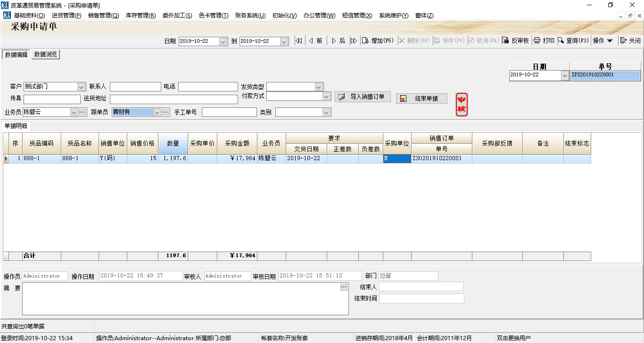Screen dimensions: 644x343
Task: Click inside the 手工单号 input field
Action: click(x=230, y=112)
